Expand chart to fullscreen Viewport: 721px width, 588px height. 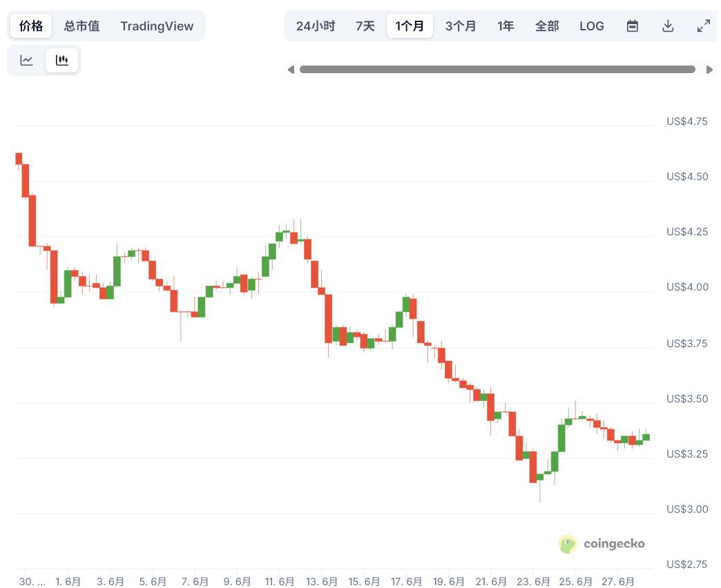(x=704, y=26)
